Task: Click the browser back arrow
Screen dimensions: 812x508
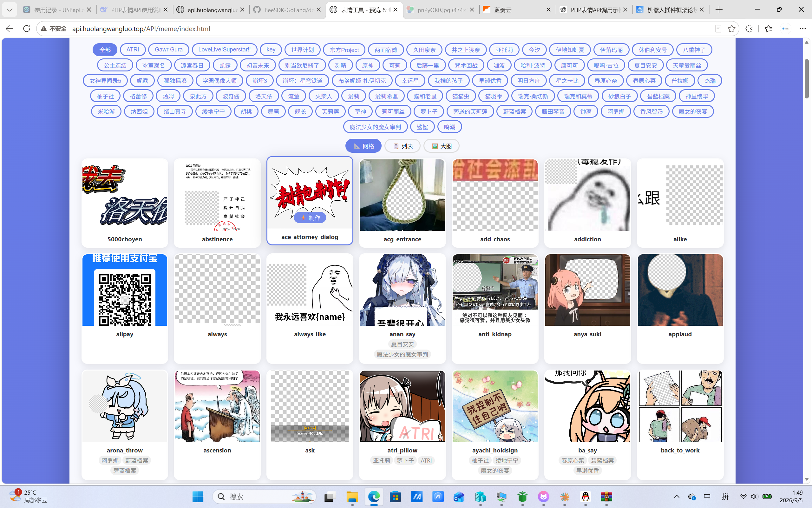Action: 10,29
